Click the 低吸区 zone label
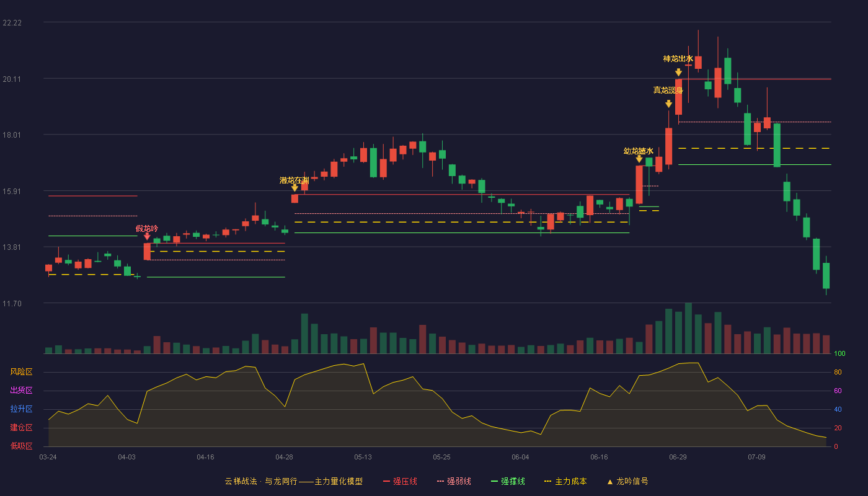Viewport: 868px width, 496px height. [21, 446]
